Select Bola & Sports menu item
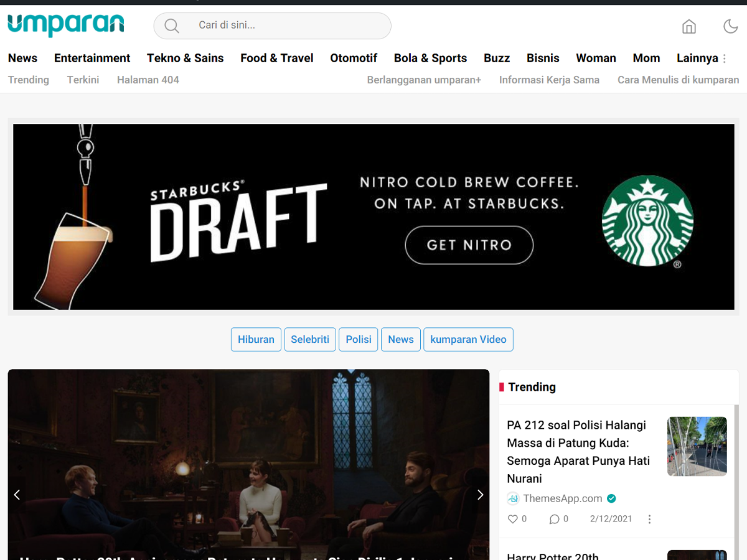 point(430,58)
